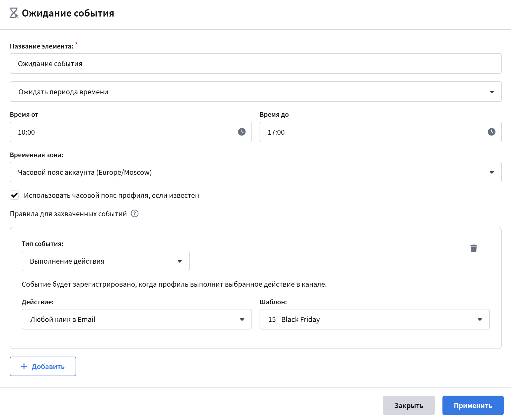
Task: Open the clock picker for Время от
Action: [242, 132]
